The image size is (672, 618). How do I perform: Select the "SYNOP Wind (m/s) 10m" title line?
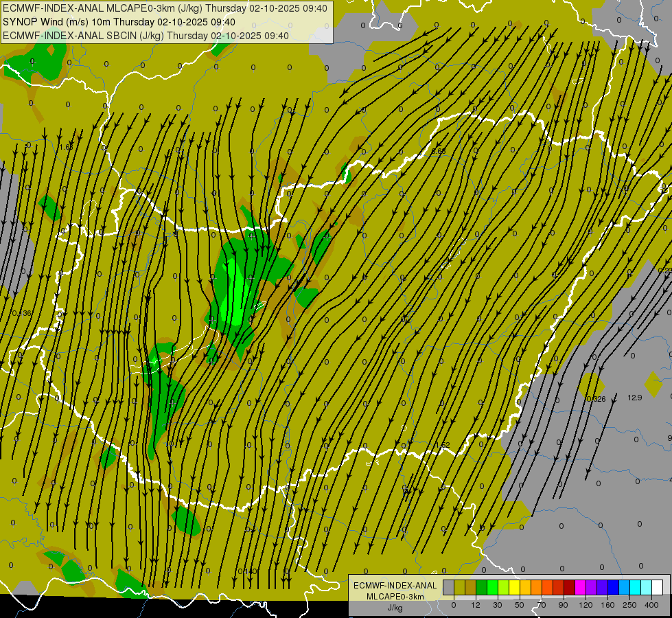tap(119, 22)
